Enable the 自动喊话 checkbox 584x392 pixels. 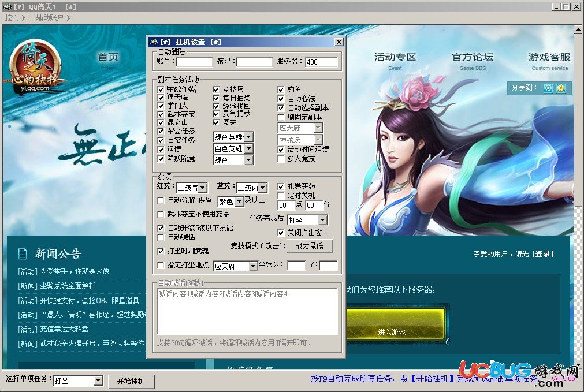pyautogui.click(x=161, y=237)
